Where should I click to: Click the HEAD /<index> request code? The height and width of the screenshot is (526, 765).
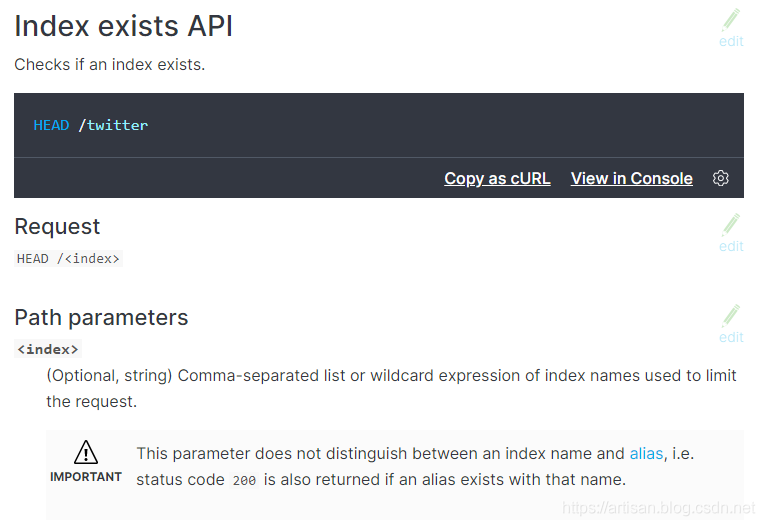tap(68, 258)
